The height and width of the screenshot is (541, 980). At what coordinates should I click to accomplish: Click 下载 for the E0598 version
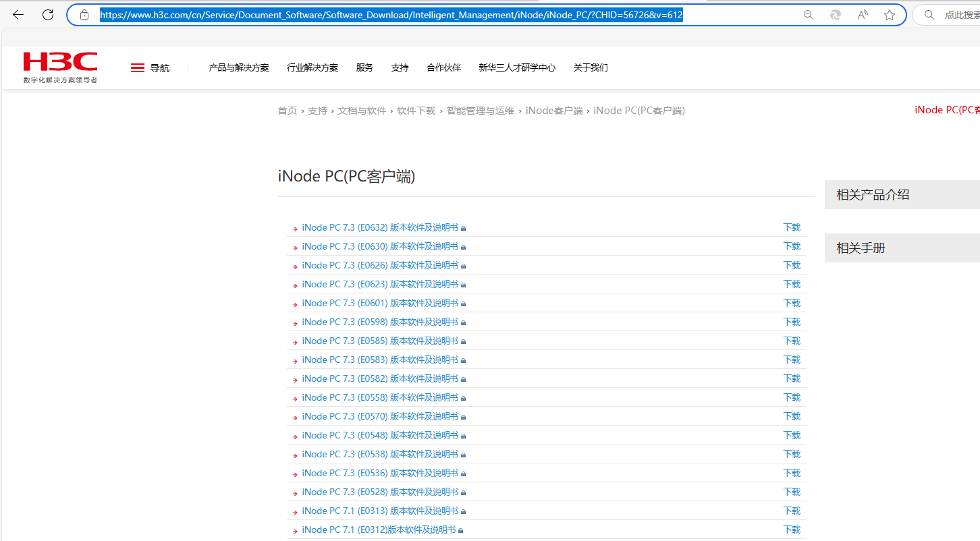tap(792, 322)
